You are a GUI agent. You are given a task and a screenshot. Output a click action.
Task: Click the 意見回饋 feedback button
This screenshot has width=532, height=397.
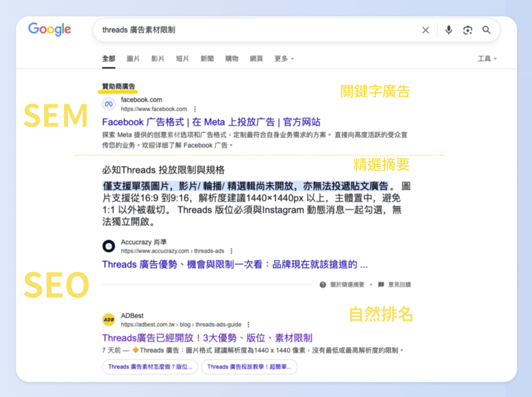coord(395,285)
